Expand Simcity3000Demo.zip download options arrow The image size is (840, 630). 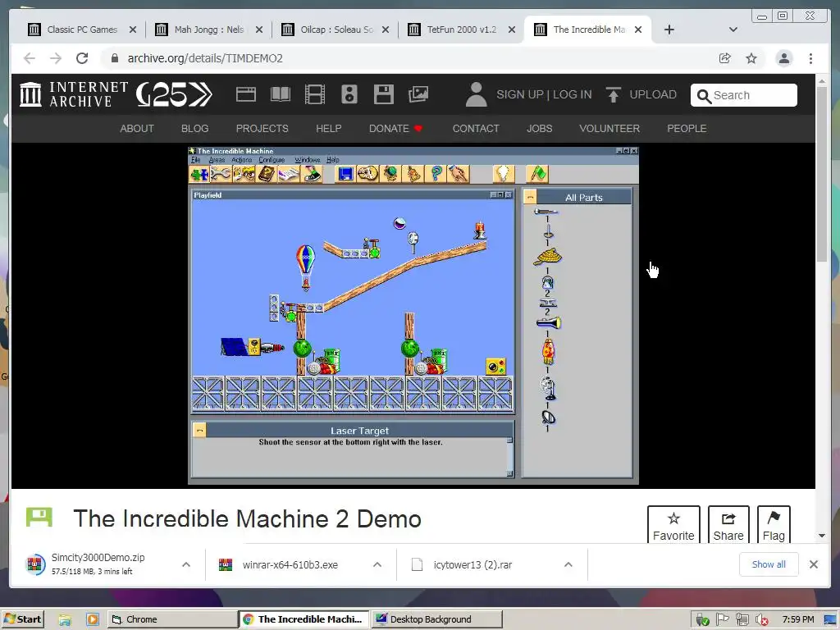[186, 564]
